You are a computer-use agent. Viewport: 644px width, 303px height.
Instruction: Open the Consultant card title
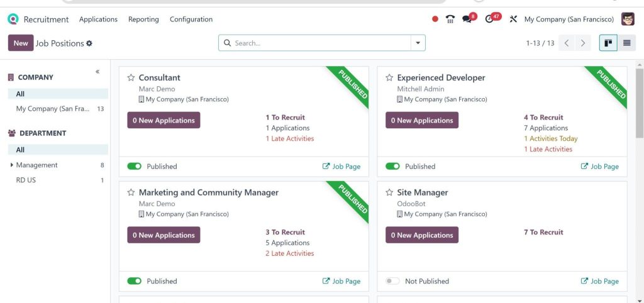[x=159, y=77]
